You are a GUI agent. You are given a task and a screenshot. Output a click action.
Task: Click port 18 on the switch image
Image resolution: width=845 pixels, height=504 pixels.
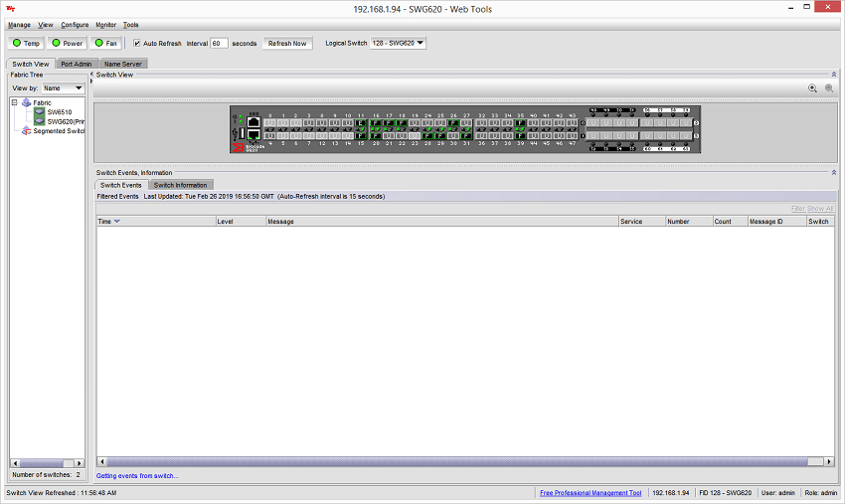(402, 123)
